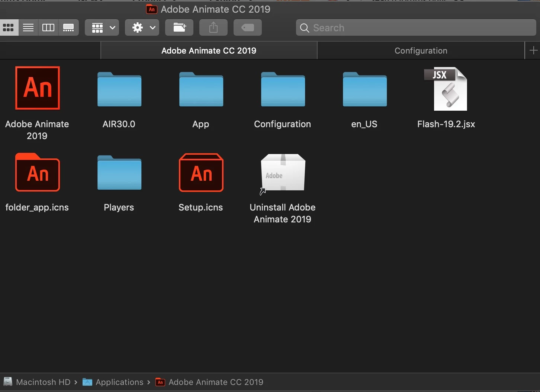Click the 'Adobe Animate 2019' file name
This screenshot has height=392, width=540.
[37, 130]
